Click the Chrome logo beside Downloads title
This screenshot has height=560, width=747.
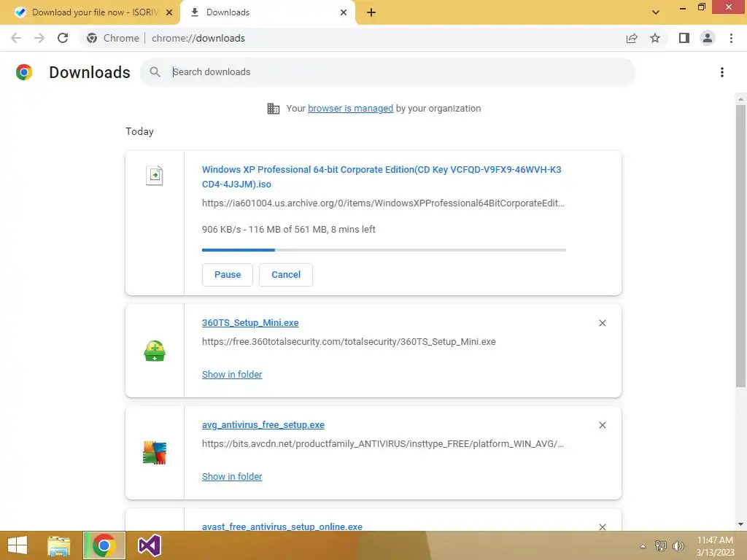tap(24, 72)
